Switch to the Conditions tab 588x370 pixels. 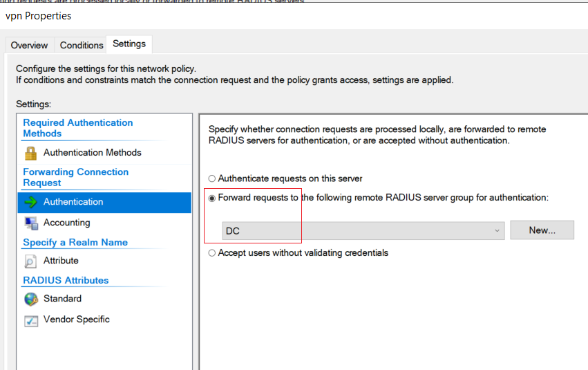tap(82, 46)
